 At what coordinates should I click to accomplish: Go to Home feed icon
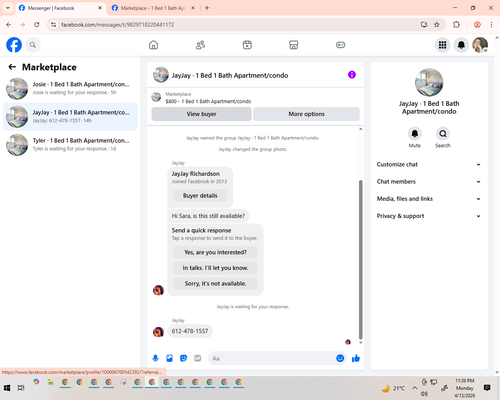(x=153, y=45)
